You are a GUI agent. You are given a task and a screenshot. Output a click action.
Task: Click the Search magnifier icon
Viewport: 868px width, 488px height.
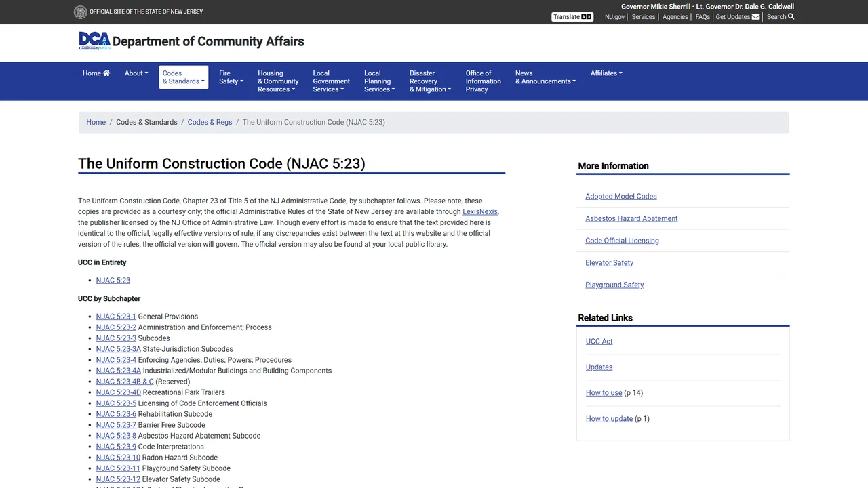click(x=791, y=17)
